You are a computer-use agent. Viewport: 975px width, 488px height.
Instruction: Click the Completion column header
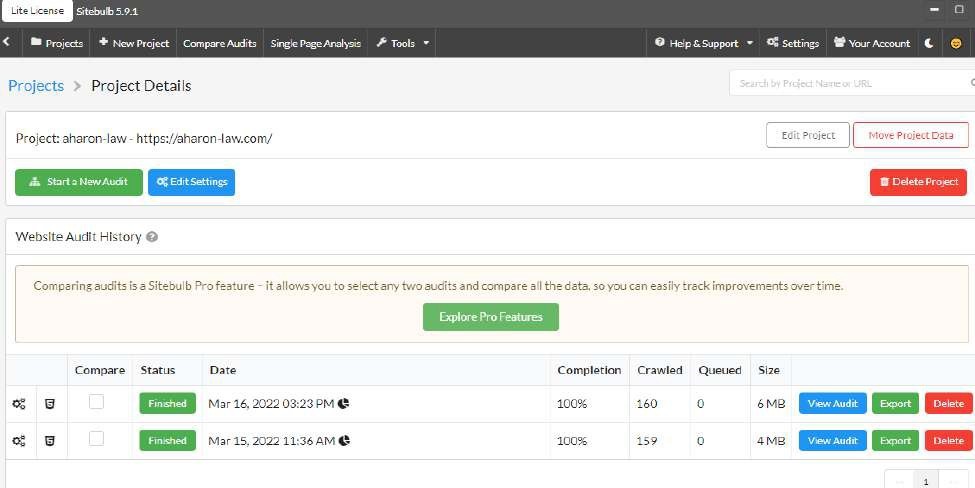(x=589, y=370)
